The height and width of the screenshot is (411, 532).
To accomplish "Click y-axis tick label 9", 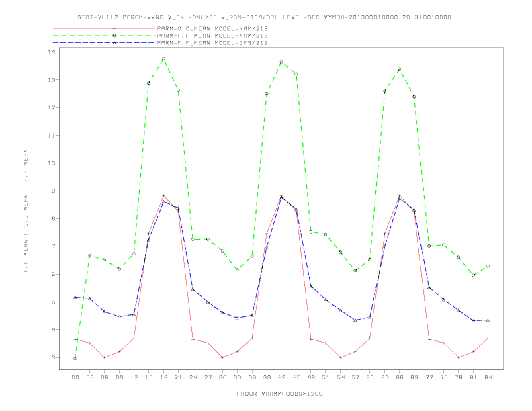I will [54, 191].
